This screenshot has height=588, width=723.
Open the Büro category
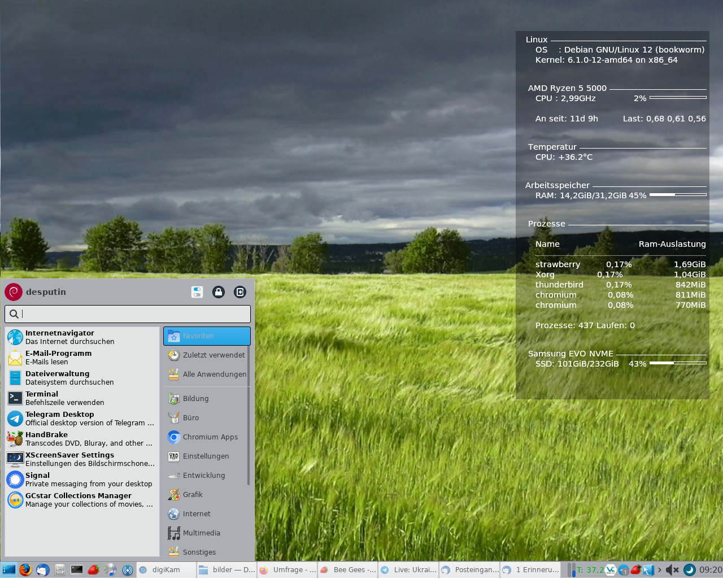pos(207,418)
